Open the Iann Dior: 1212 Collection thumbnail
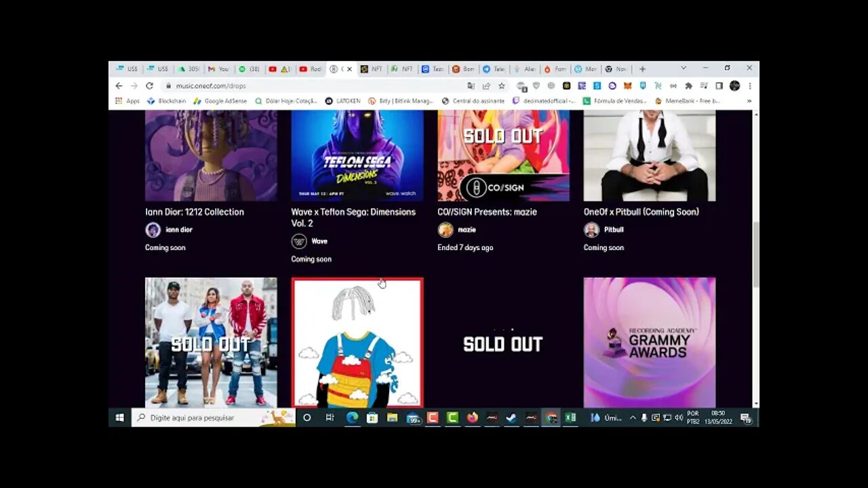 211,156
